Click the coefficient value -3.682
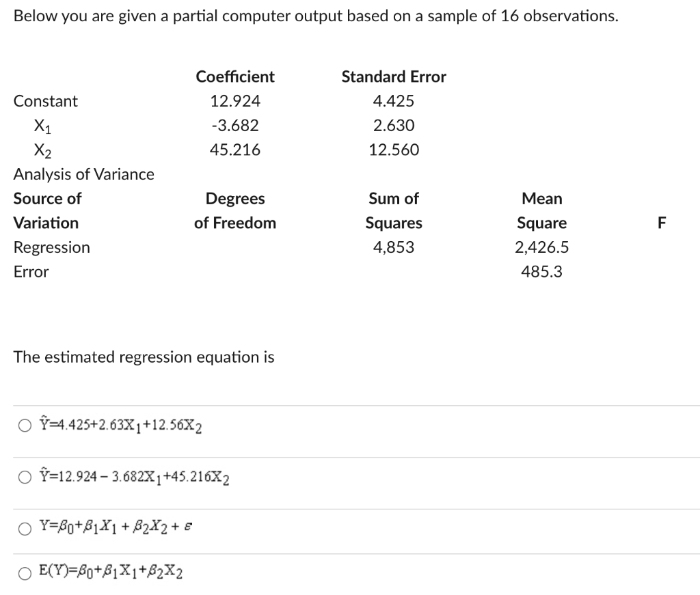Screen dimensions: 700x595 (235, 125)
